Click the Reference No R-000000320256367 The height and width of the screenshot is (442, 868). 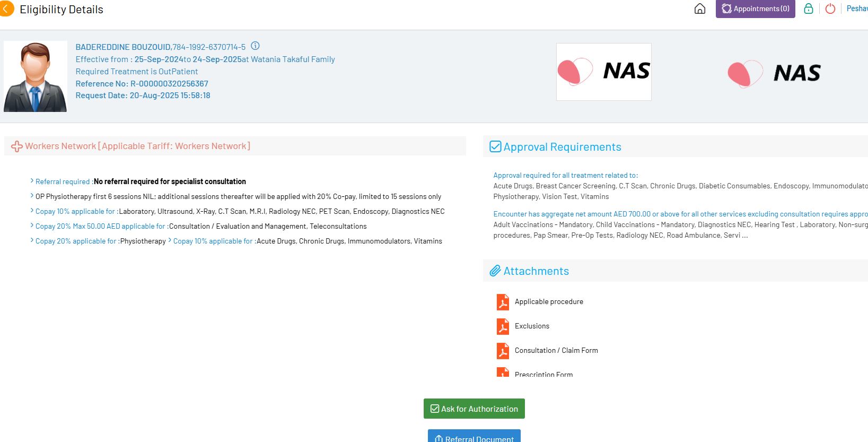click(142, 83)
